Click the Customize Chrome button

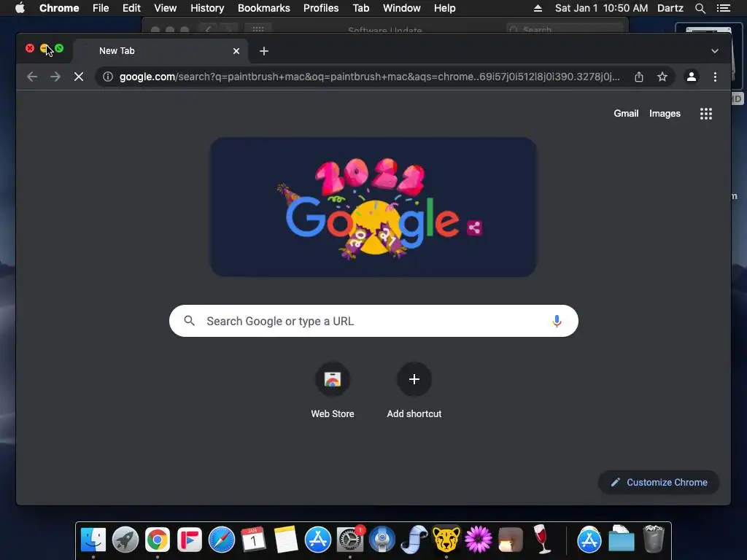[x=659, y=483]
